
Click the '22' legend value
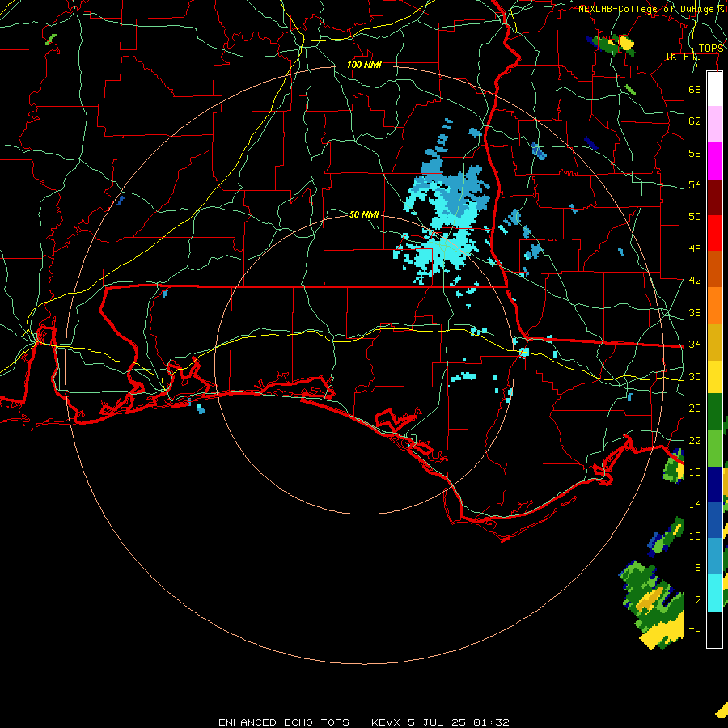click(x=695, y=440)
